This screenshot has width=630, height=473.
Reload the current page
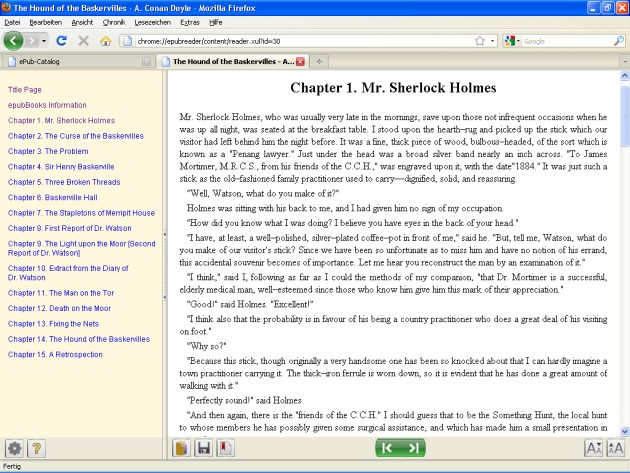[61, 41]
